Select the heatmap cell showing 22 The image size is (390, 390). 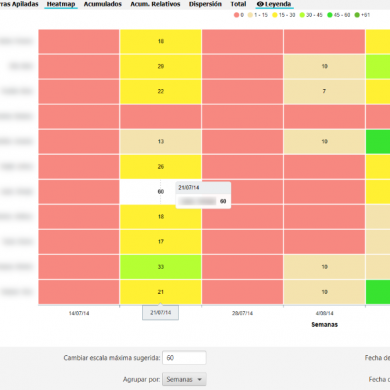pos(161,91)
